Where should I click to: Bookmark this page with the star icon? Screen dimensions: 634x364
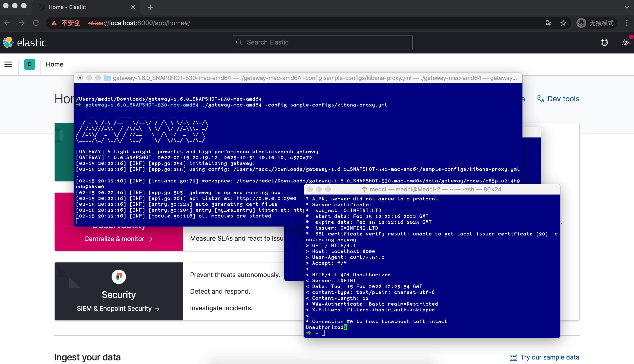tap(563, 23)
